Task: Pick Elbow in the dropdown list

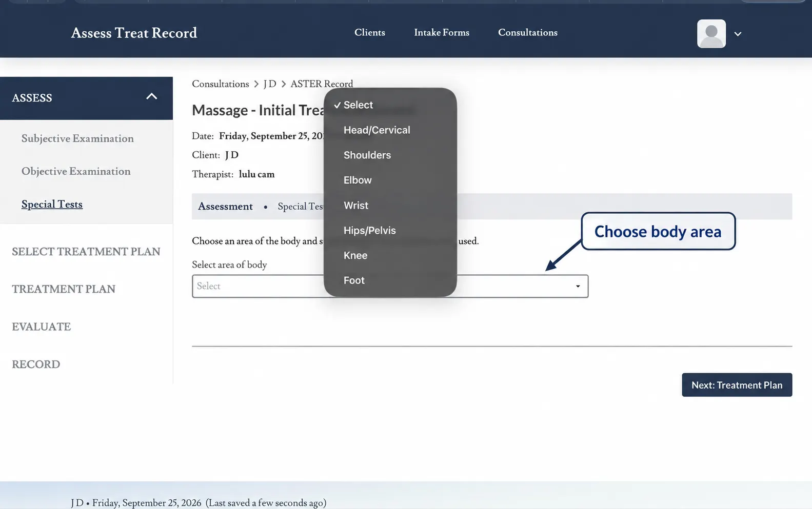Action: coord(358,180)
